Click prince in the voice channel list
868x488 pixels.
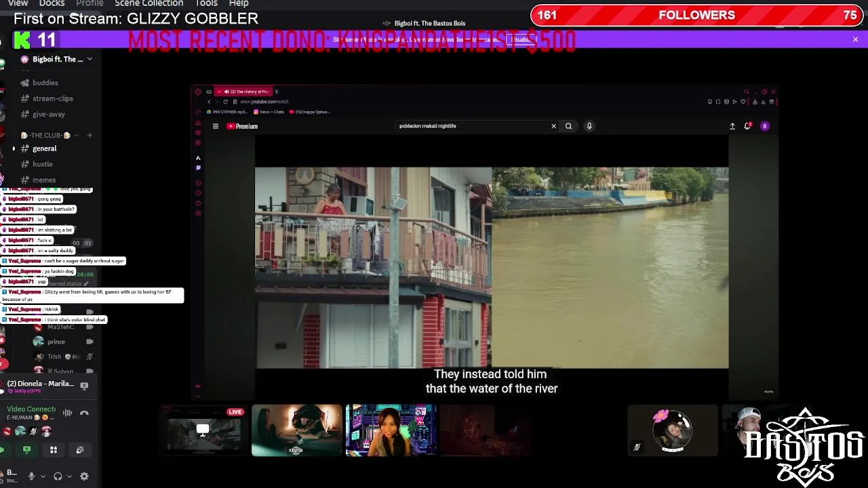click(x=56, y=342)
